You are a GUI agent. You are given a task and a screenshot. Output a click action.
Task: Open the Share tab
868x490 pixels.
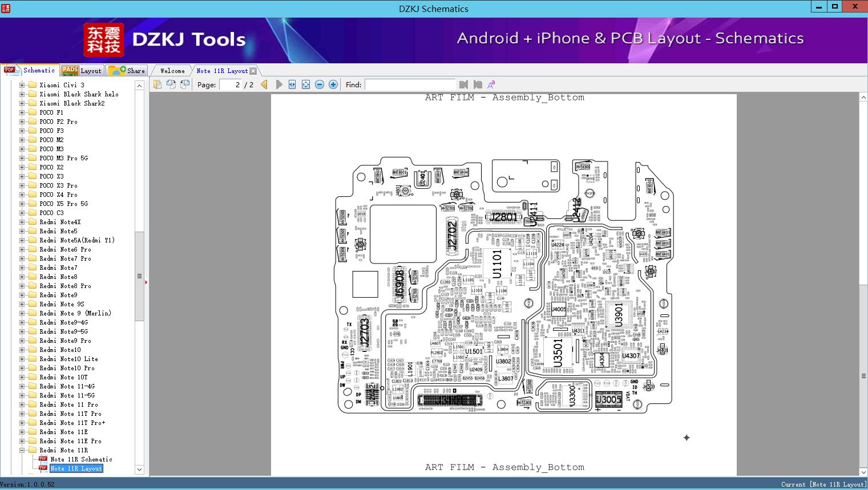pyautogui.click(x=128, y=71)
